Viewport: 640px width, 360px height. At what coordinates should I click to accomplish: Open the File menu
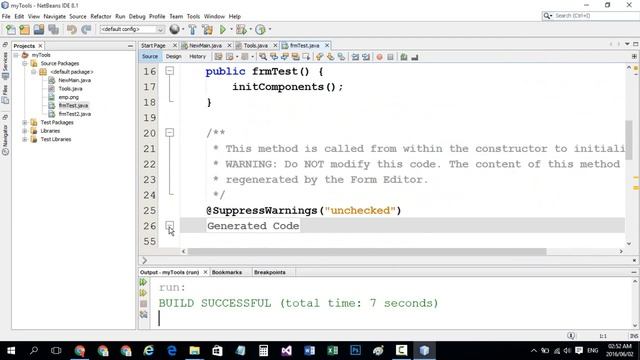[x=6, y=16]
